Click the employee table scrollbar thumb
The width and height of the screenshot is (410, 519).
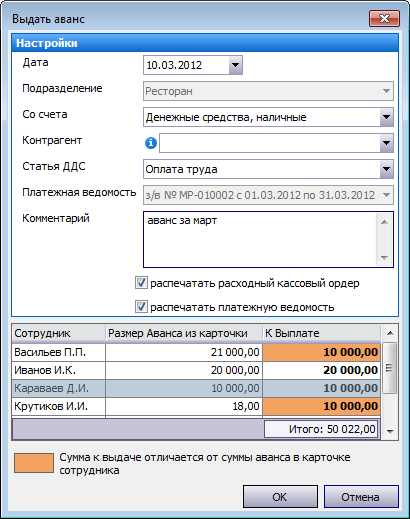point(389,368)
